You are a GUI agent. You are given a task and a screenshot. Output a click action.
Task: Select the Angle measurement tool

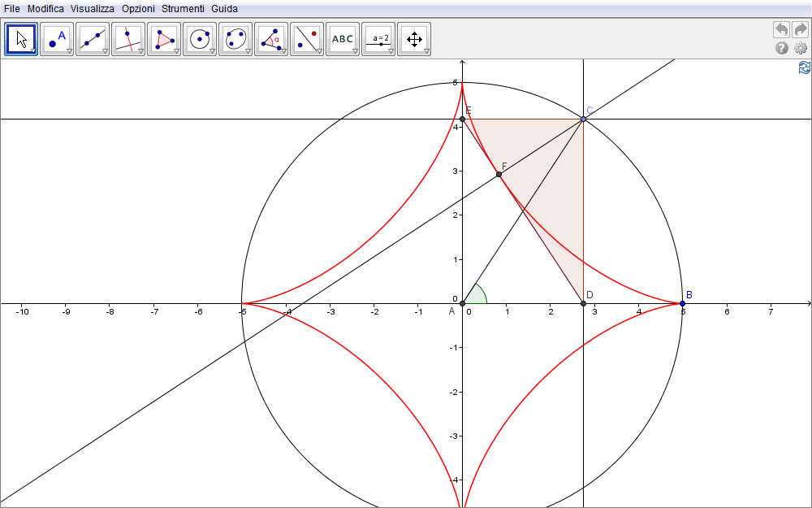point(271,38)
